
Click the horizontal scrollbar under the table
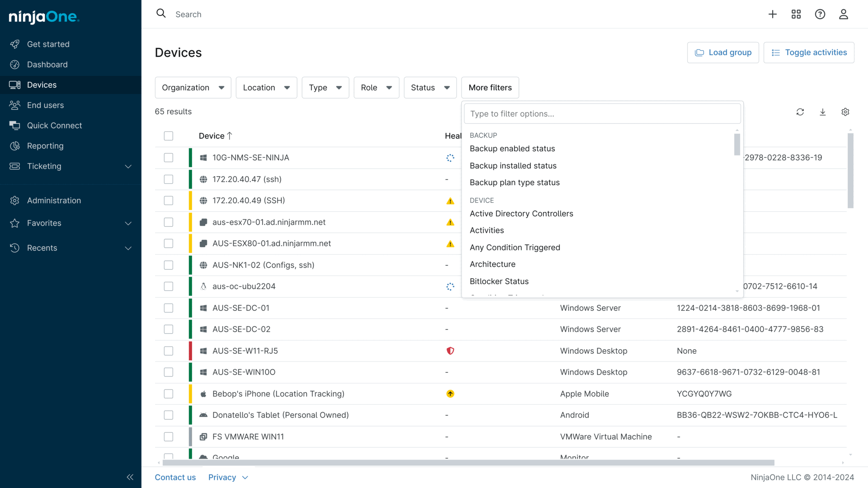point(468,463)
